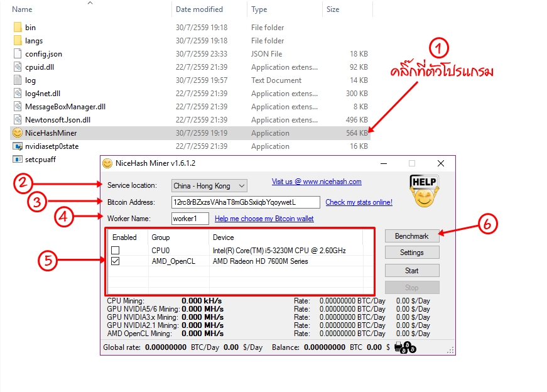Click the NiceHashMiner application smiley icon

[18, 133]
